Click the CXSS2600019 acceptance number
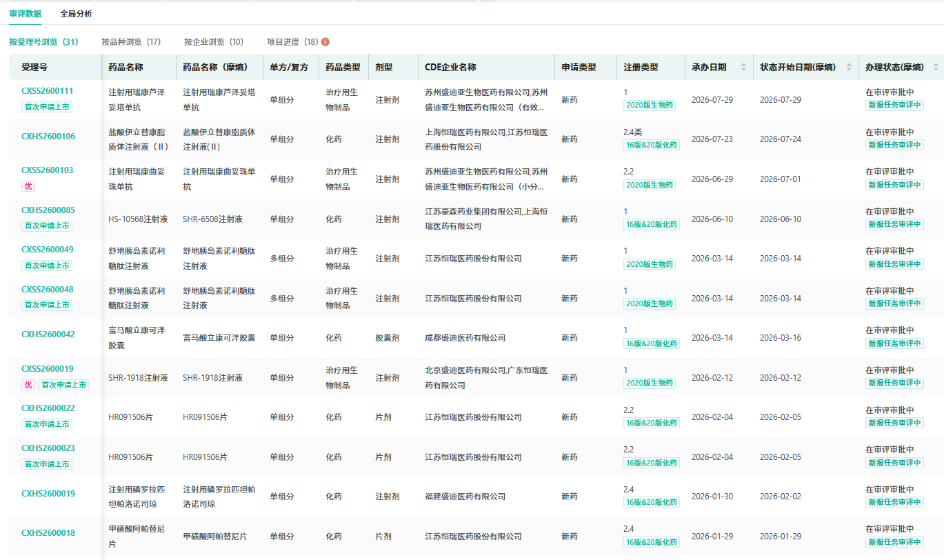 point(47,369)
